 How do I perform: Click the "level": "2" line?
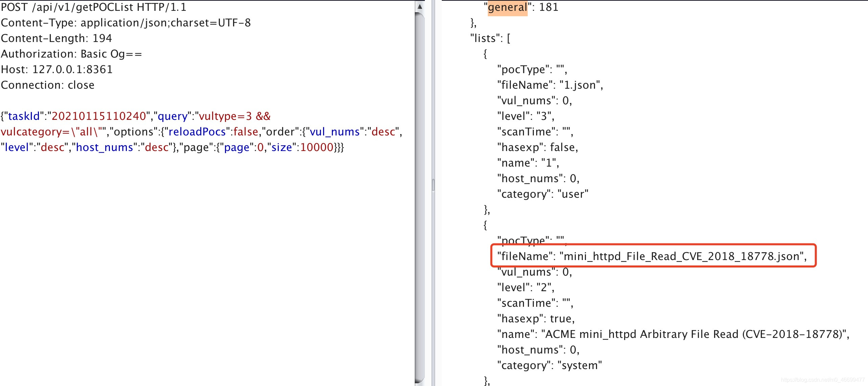point(526,287)
